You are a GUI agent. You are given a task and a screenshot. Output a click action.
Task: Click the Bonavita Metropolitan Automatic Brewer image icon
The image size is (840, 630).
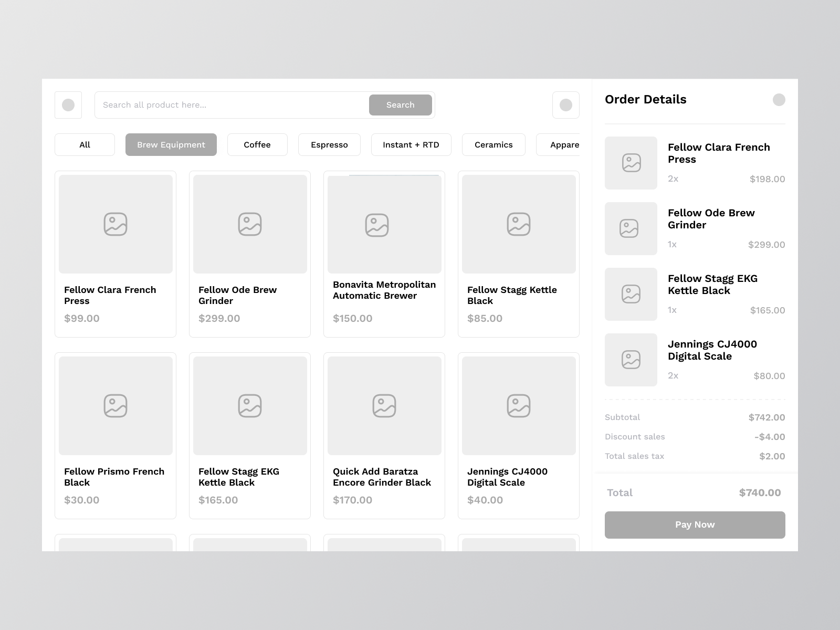tap(384, 224)
